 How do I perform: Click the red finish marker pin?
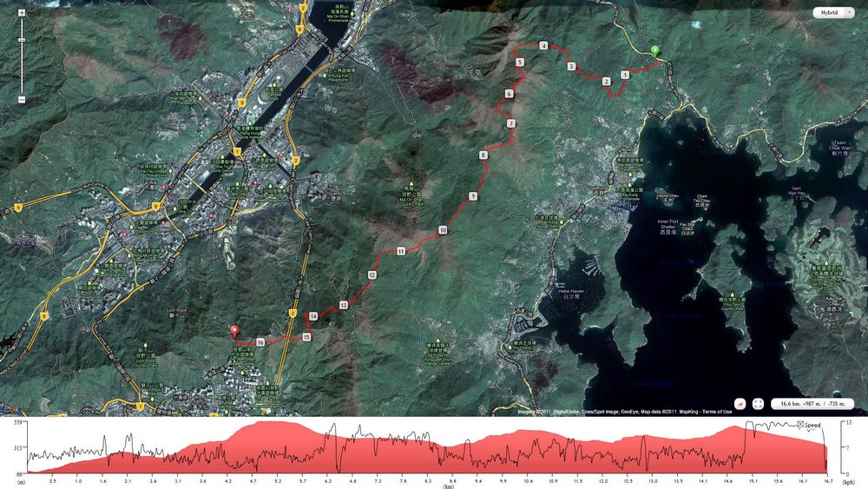coord(233,330)
